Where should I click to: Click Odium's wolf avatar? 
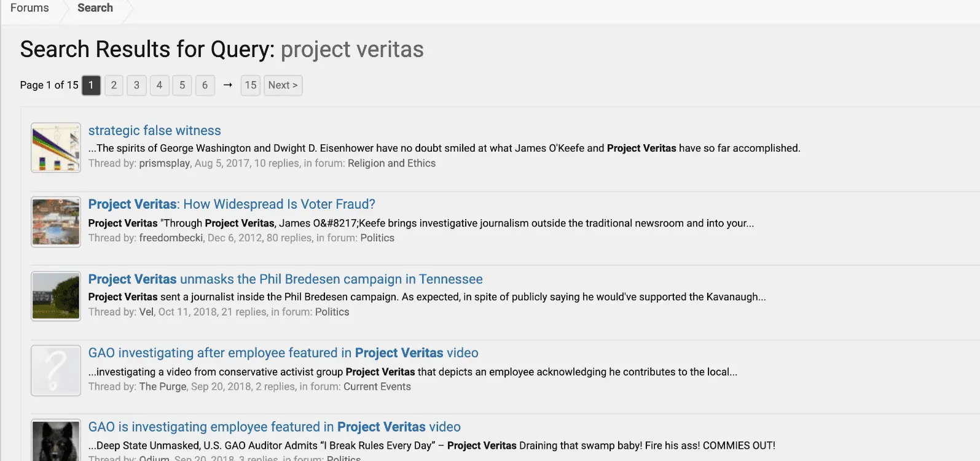point(56,440)
